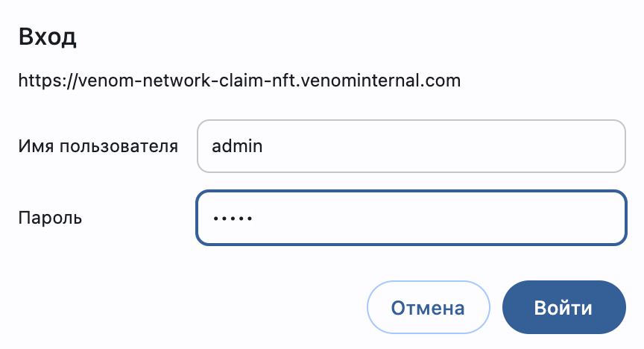
Task: Submit the login form with Войти
Action: coord(564,307)
